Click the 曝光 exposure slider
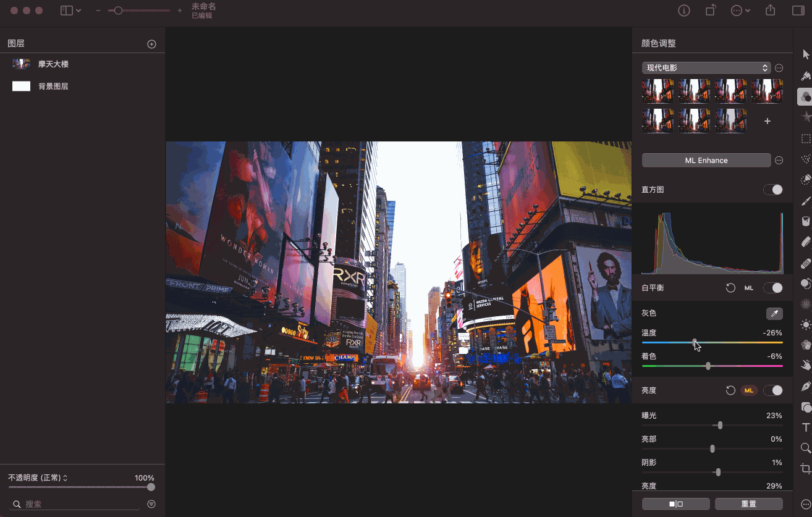This screenshot has width=812, height=517. pos(713,425)
